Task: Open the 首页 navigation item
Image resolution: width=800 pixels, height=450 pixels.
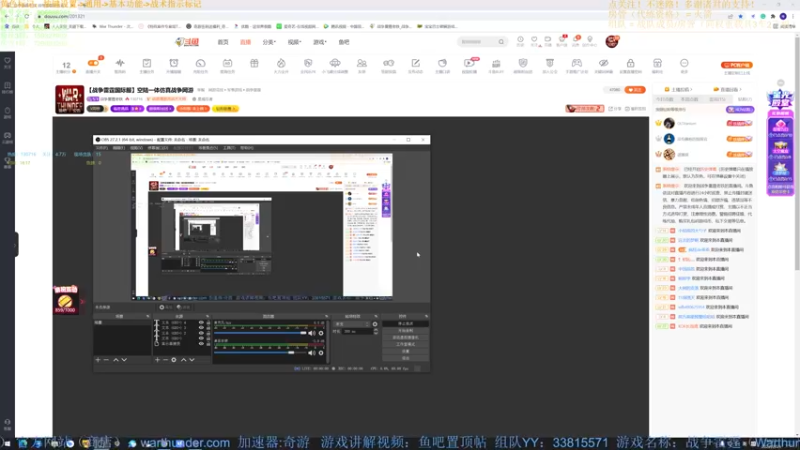Action: tap(223, 42)
